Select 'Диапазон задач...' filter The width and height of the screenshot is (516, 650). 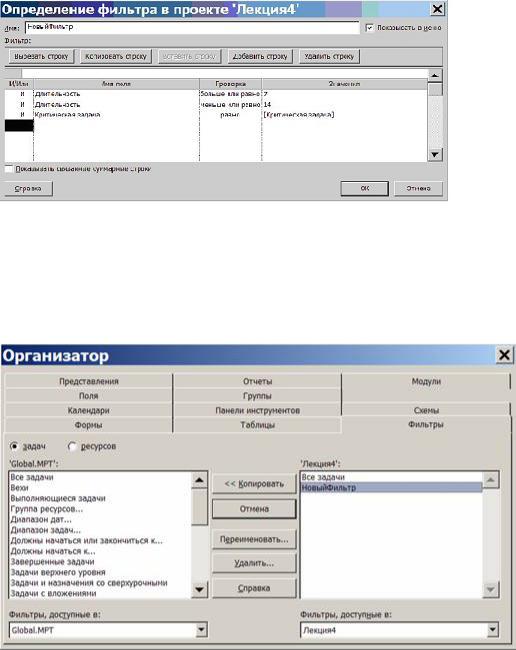(x=100, y=530)
